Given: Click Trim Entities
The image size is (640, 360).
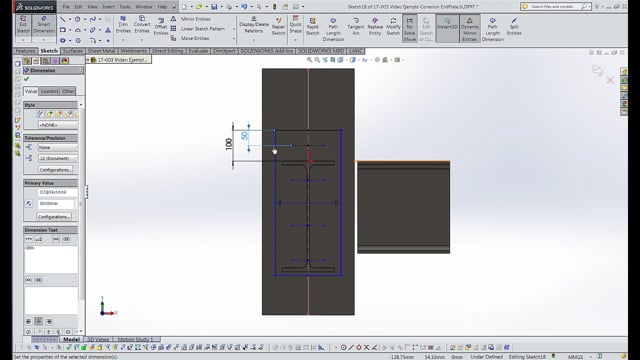Looking at the screenshot, I should 123,25.
